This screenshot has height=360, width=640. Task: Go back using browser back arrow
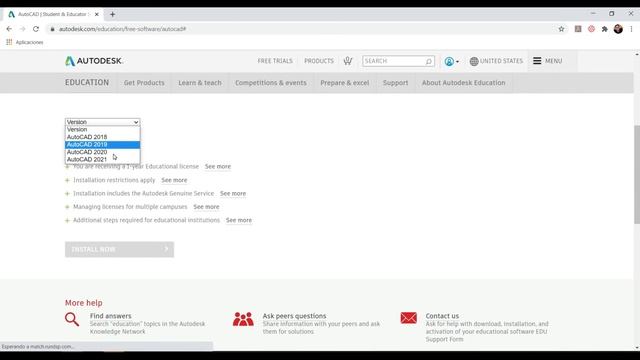tap(9, 29)
